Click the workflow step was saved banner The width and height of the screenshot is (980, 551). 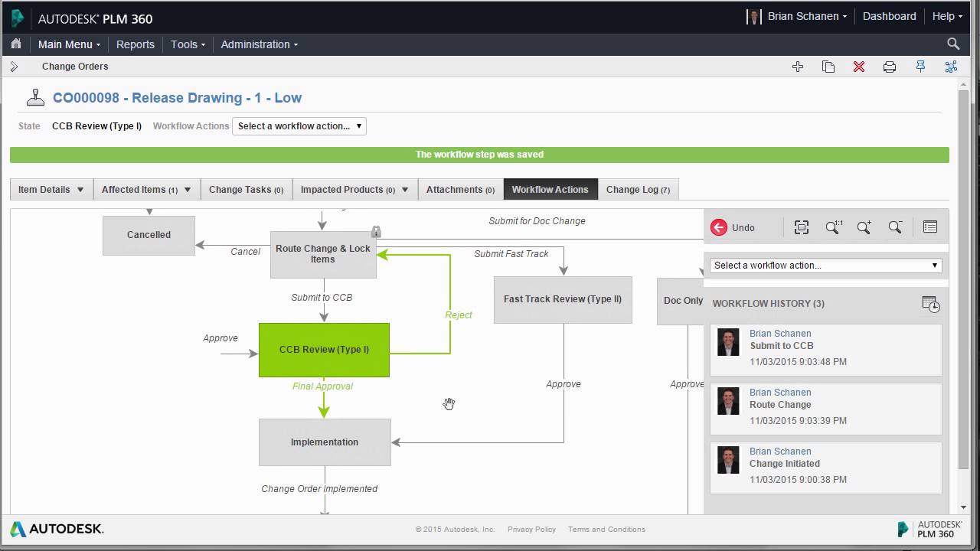point(479,155)
